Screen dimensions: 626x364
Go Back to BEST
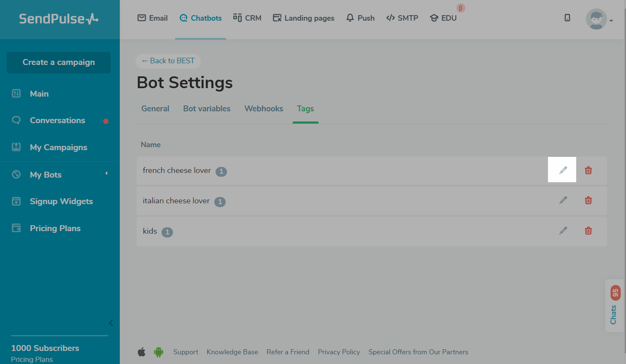168,61
